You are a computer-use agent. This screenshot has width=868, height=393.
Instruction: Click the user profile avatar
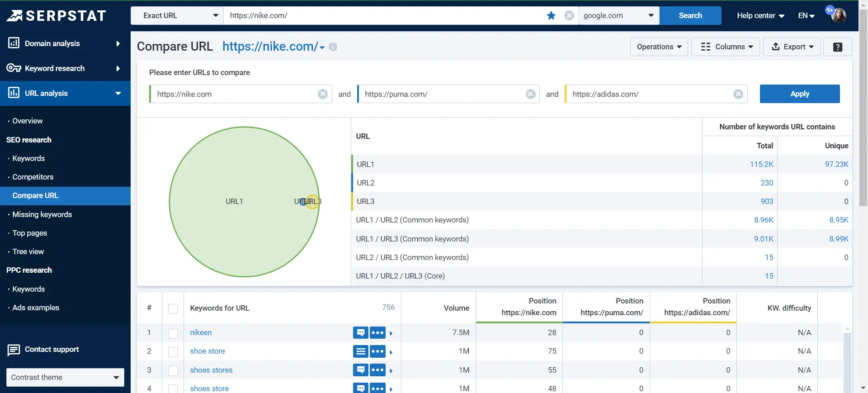(839, 16)
